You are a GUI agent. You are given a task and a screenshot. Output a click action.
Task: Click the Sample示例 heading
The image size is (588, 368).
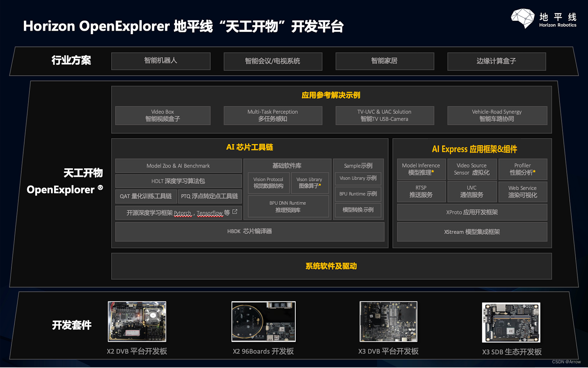[x=358, y=166]
